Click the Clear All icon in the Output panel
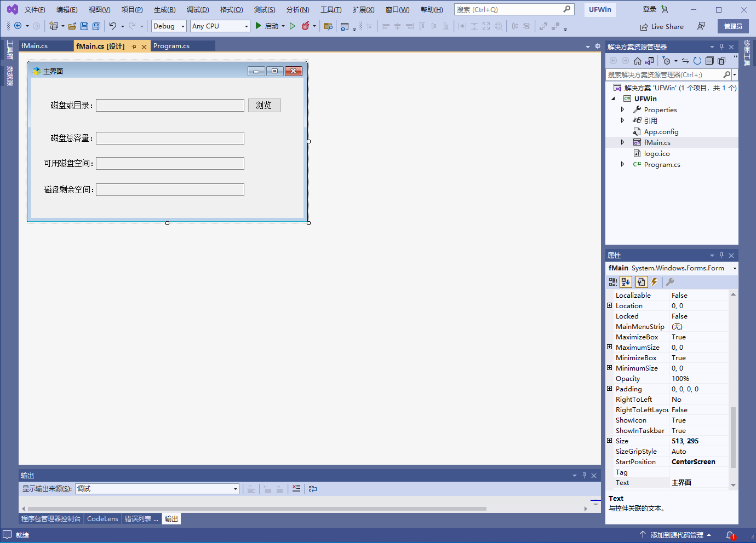 pos(296,489)
